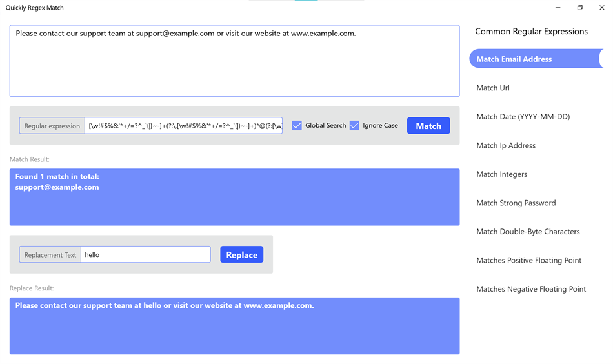Viewport: 613px width, 364px height.
Task: Select Match Email Address preset
Action: click(536, 59)
